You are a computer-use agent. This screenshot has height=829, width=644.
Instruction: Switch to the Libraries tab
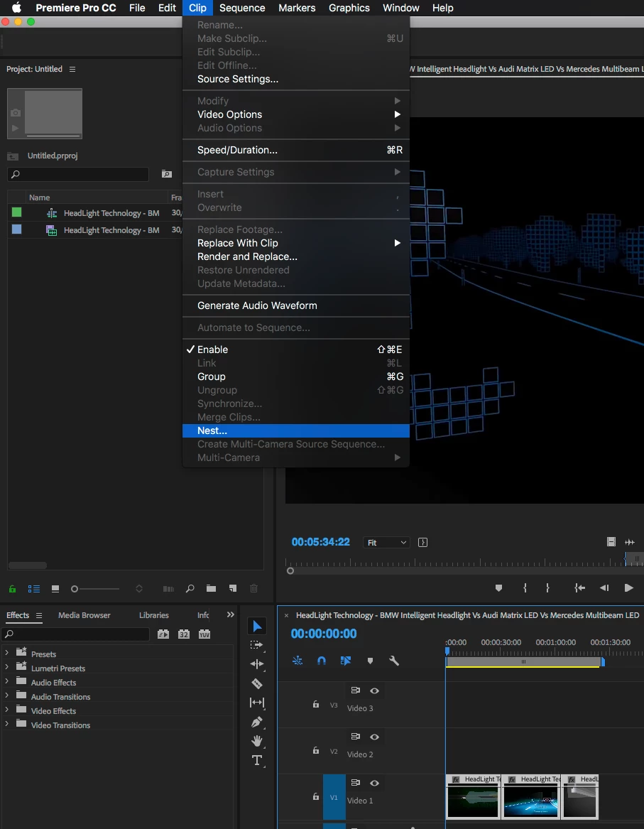(154, 615)
